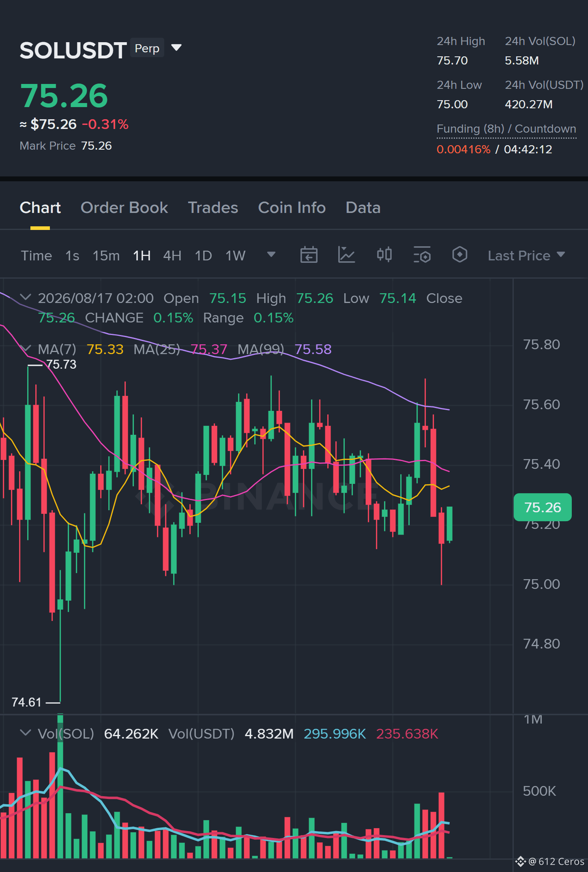Click the 24h High value 75.70
588x872 pixels.
tap(452, 60)
